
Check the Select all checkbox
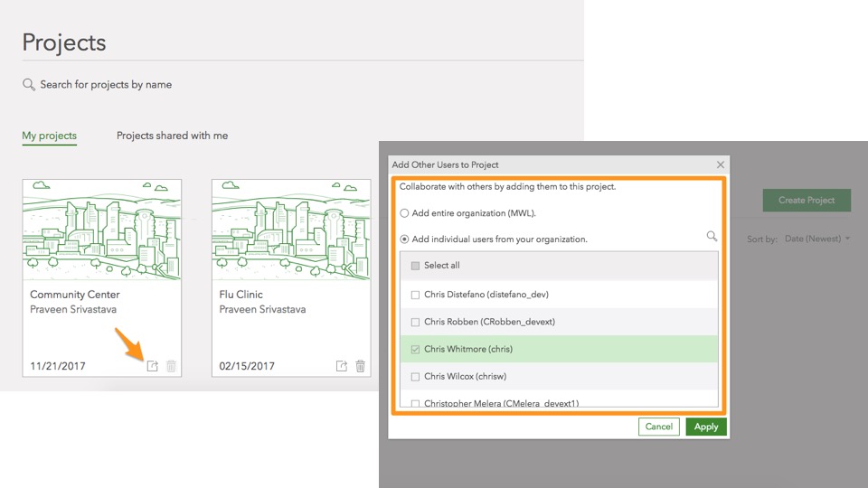pos(415,266)
